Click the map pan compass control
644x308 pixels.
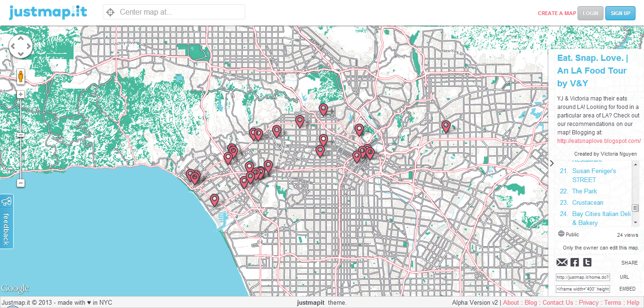click(21, 46)
